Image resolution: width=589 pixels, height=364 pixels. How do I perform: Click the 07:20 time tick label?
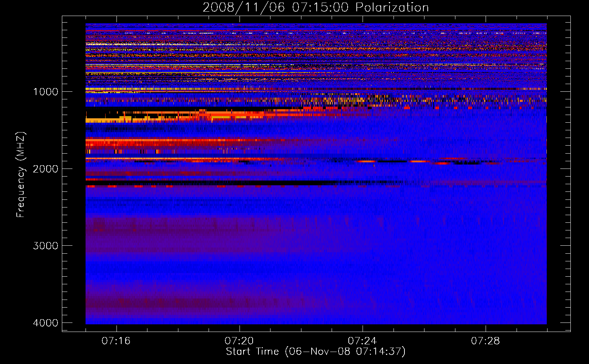coord(239,341)
